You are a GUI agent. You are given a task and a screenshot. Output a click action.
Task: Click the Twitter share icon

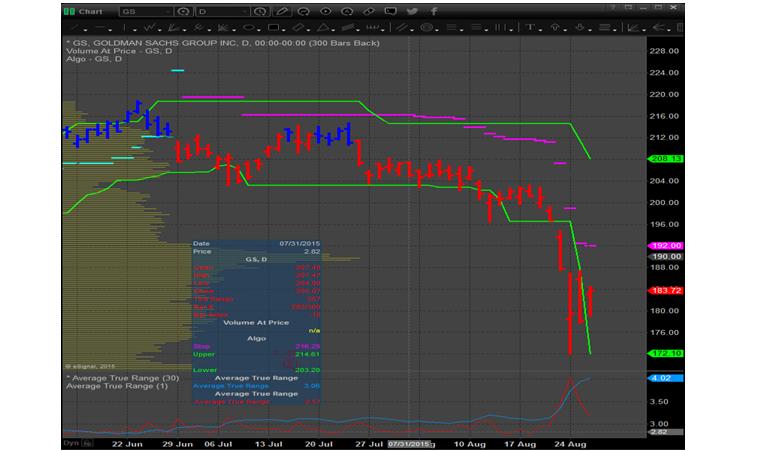click(x=412, y=11)
